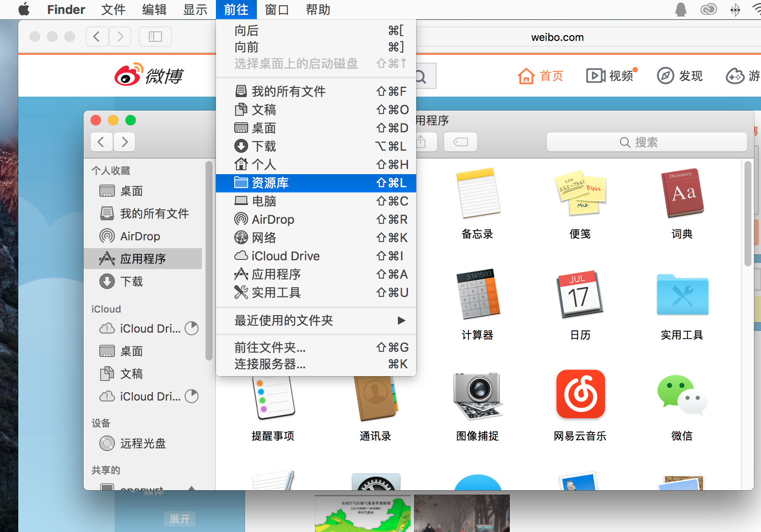Open the Utilities folder (实用工具) icon
Image resolution: width=761 pixels, height=532 pixels.
coord(682,294)
